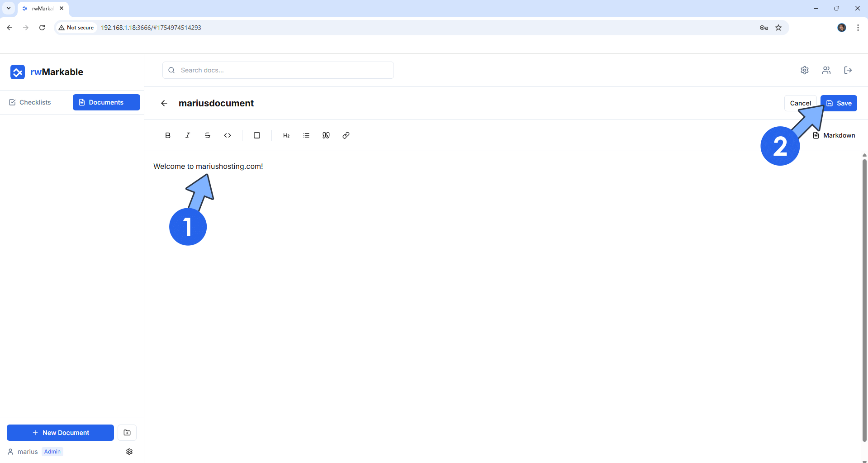Close the rwMarkable browser tab

tap(62, 8)
